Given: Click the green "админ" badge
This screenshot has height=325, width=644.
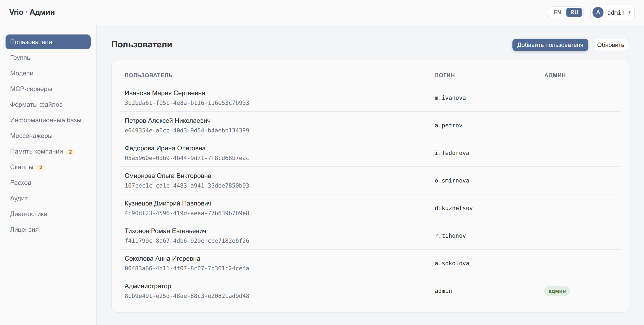Looking at the screenshot, I should pos(557,291).
